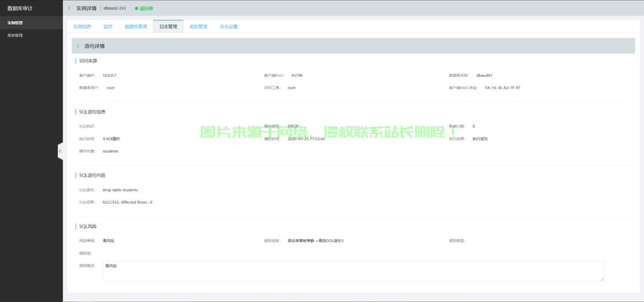Switch to the 实例信息 tab
Viewport: 644px width, 302px height.
(82, 27)
